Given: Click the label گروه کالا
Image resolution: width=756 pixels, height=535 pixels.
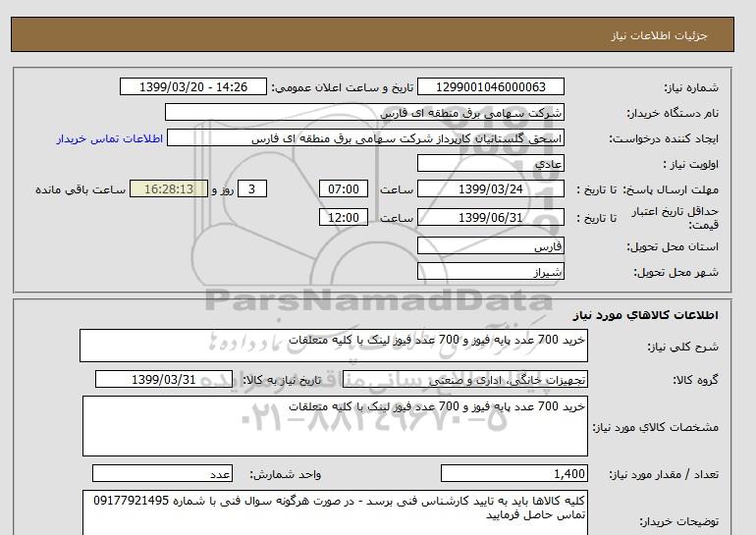Looking at the screenshot, I should 695,380.
